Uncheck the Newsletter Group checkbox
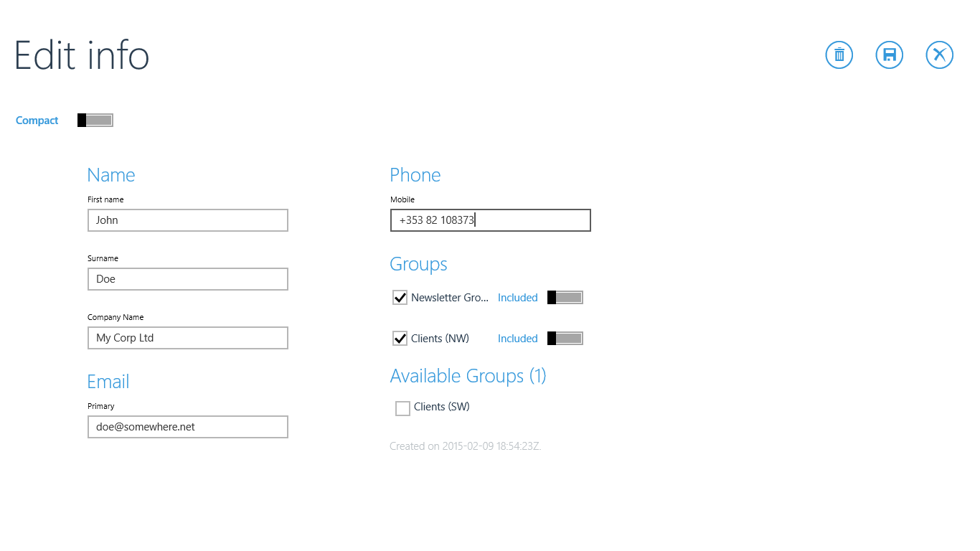The image size is (980, 551). 400,298
